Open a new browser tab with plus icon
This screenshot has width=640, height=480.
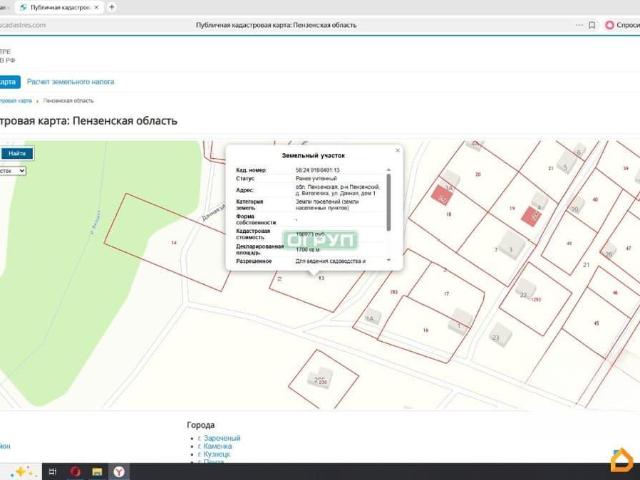(x=111, y=7)
